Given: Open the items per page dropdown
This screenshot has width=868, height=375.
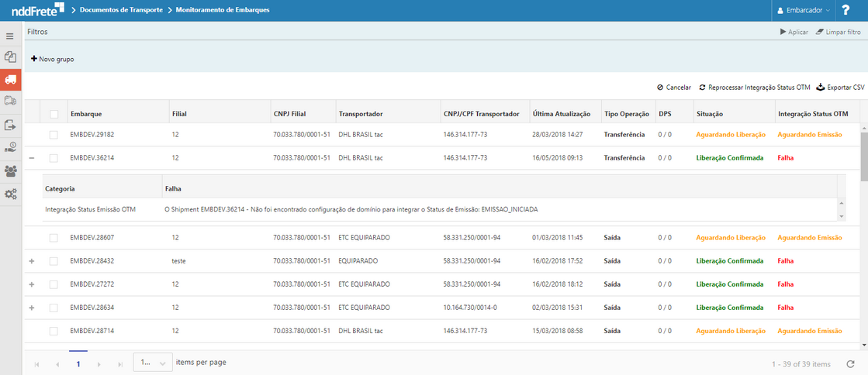Looking at the screenshot, I should coord(153,363).
